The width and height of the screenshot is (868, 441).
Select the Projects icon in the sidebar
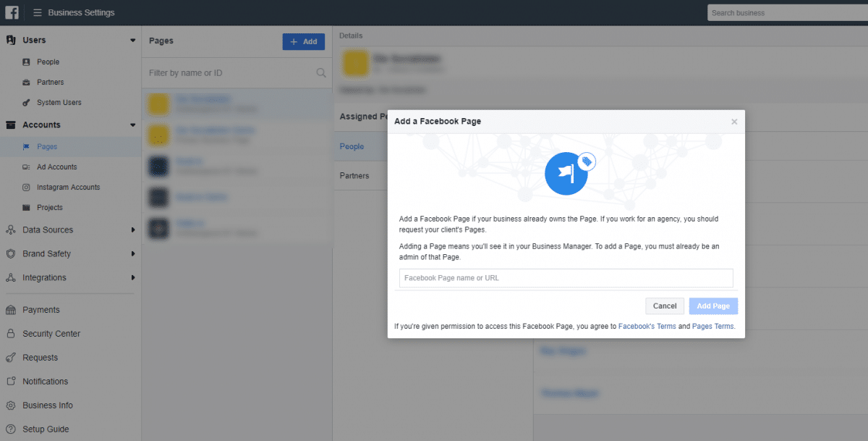coord(27,208)
